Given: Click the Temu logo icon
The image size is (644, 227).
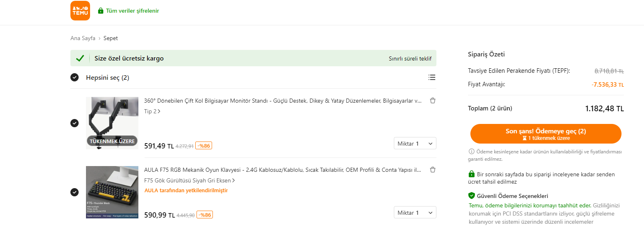Looking at the screenshot, I should (x=80, y=11).
